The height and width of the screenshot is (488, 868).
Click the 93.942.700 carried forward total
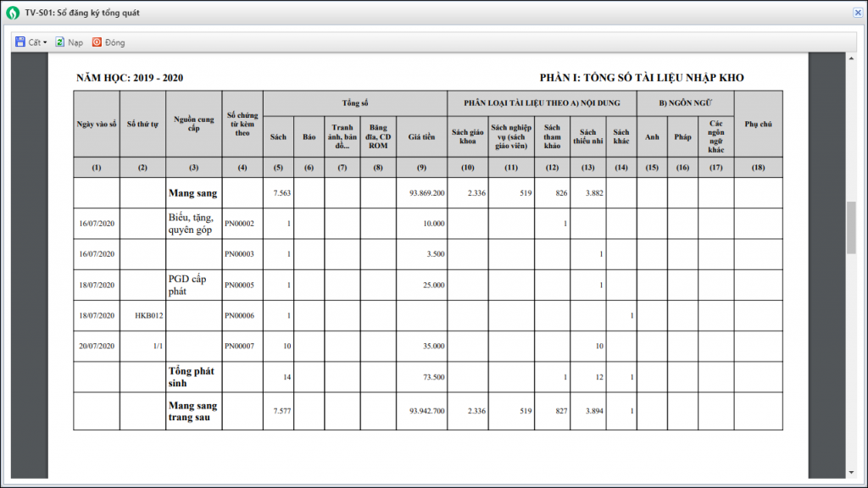(427, 411)
